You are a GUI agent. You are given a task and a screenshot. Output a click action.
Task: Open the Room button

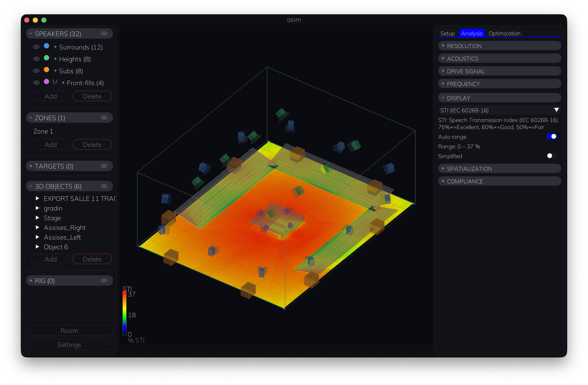(69, 330)
